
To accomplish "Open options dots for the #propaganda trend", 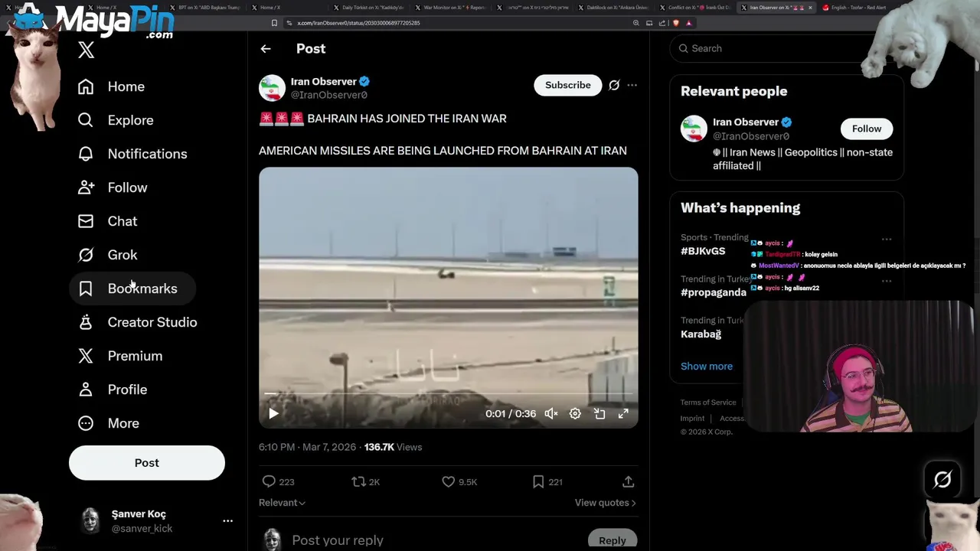I will [887, 281].
